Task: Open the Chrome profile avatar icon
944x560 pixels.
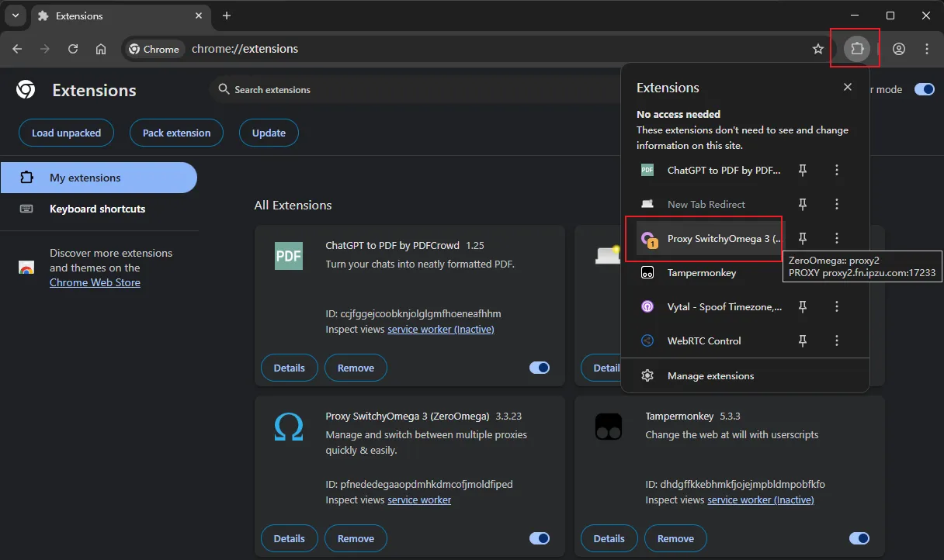Action: pyautogui.click(x=899, y=49)
